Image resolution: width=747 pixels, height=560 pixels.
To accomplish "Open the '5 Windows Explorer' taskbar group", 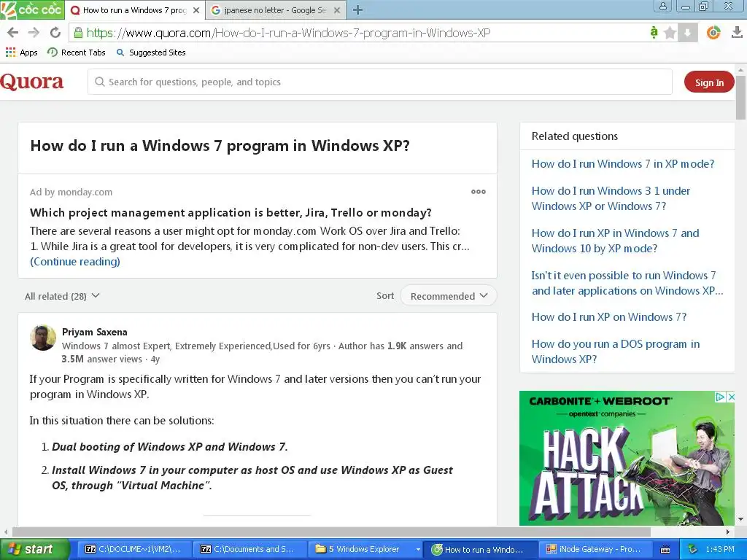I will 365,549.
